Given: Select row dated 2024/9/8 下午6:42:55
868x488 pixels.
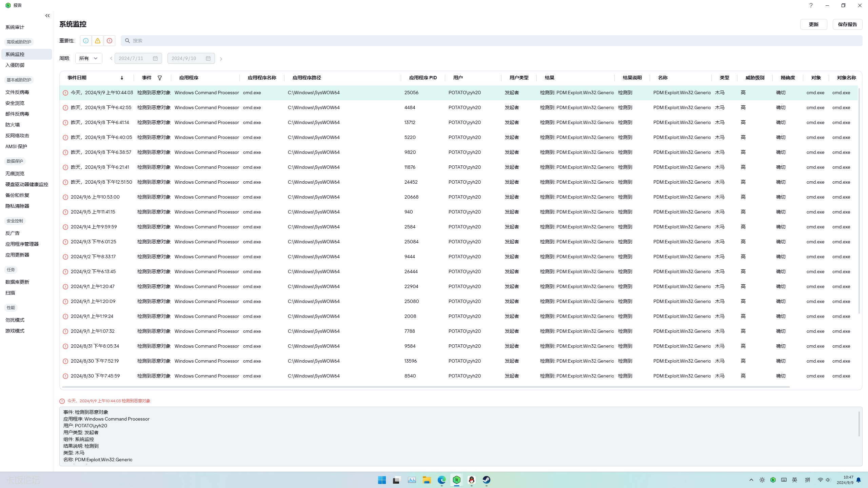Looking at the screenshot, I should pos(459,107).
